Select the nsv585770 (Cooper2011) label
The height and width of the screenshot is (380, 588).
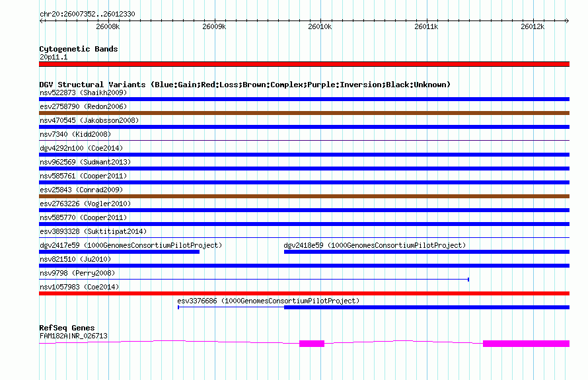[83, 217]
